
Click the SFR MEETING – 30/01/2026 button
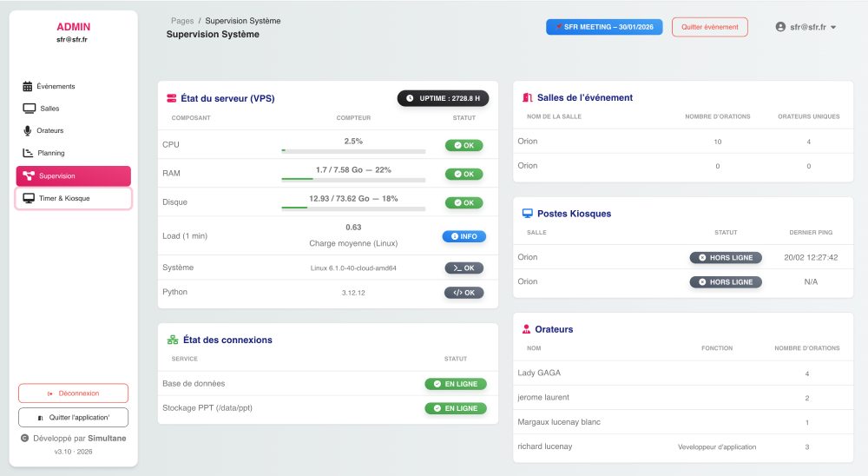604,27
